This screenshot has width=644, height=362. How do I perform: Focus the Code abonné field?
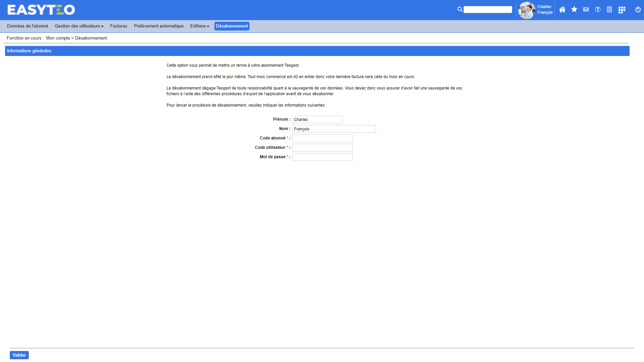322,138
